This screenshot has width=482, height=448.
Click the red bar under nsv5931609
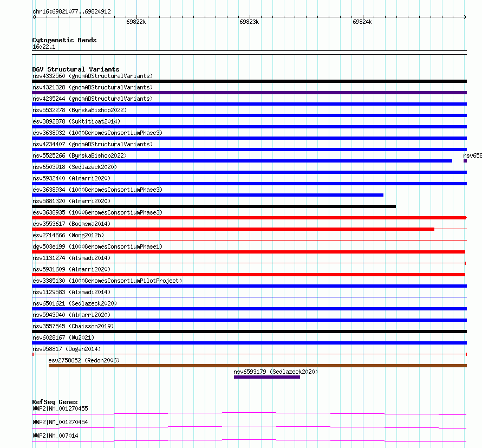click(x=249, y=275)
